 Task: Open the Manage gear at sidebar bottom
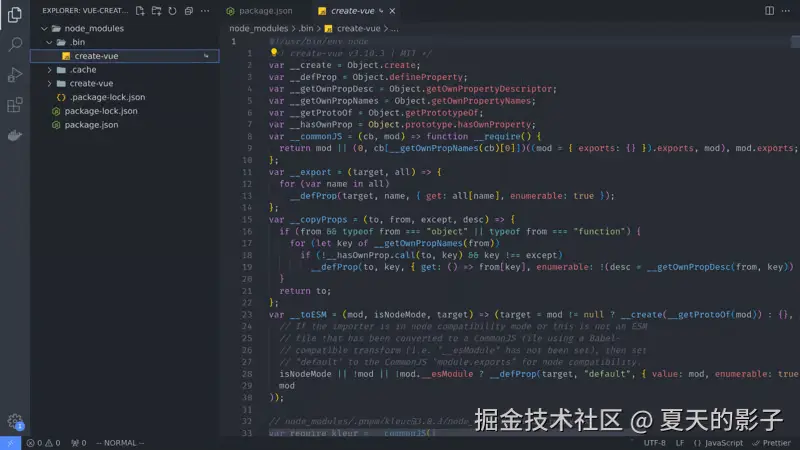click(x=15, y=421)
